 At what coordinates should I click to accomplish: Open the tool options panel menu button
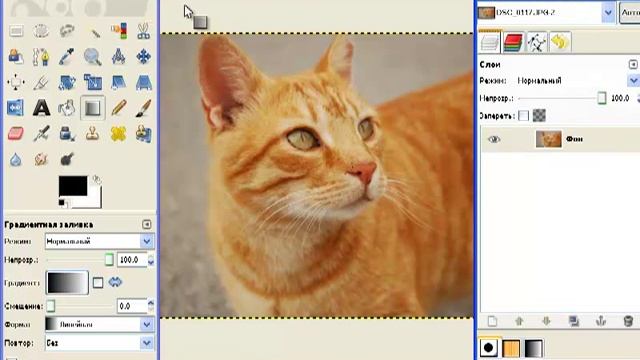[x=147, y=224]
